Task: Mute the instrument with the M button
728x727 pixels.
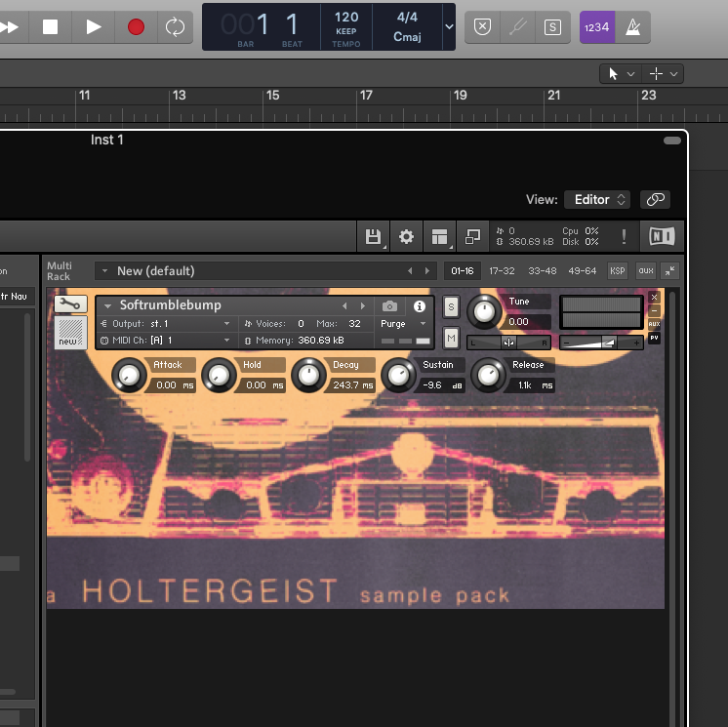Action: coord(451,338)
